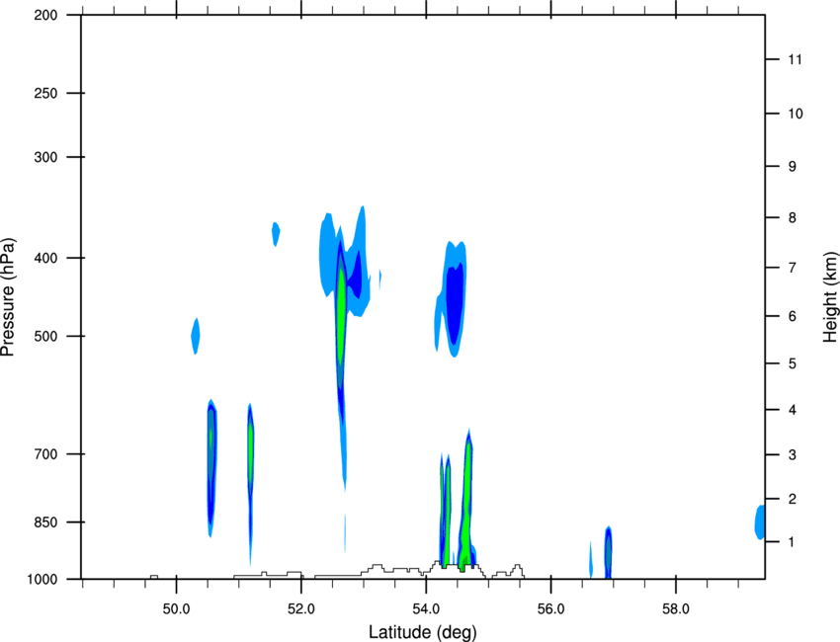Click the Height (km) axis title
This screenshot has width=840, height=642.
(x=830, y=296)
